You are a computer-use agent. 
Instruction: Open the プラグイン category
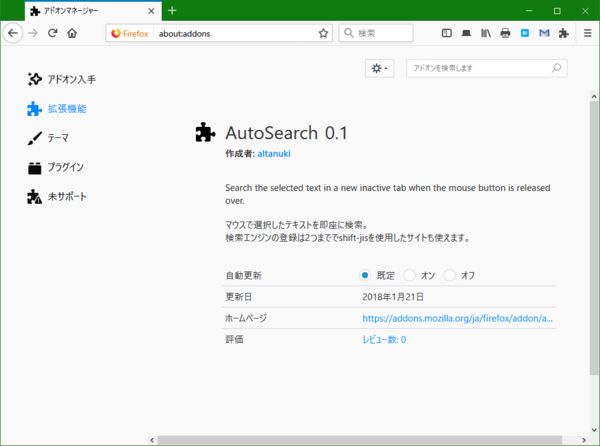pyautogui.click(x=56, y=167)
